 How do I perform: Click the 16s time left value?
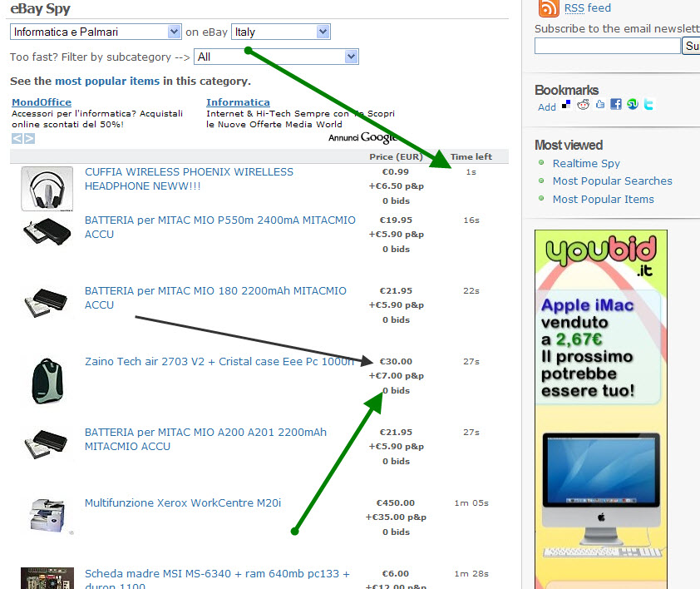click(x=471, y=220)
